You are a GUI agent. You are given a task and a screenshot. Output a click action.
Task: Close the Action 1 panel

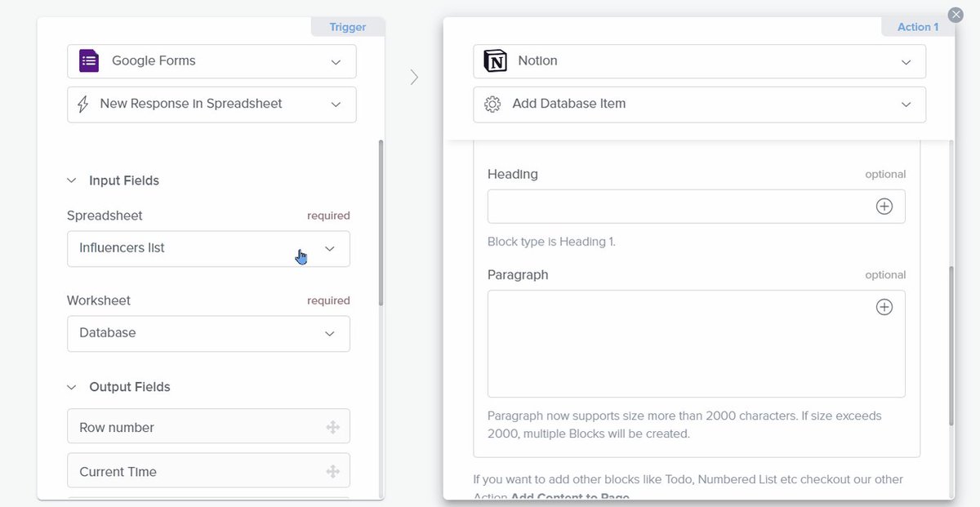(955, 15)
